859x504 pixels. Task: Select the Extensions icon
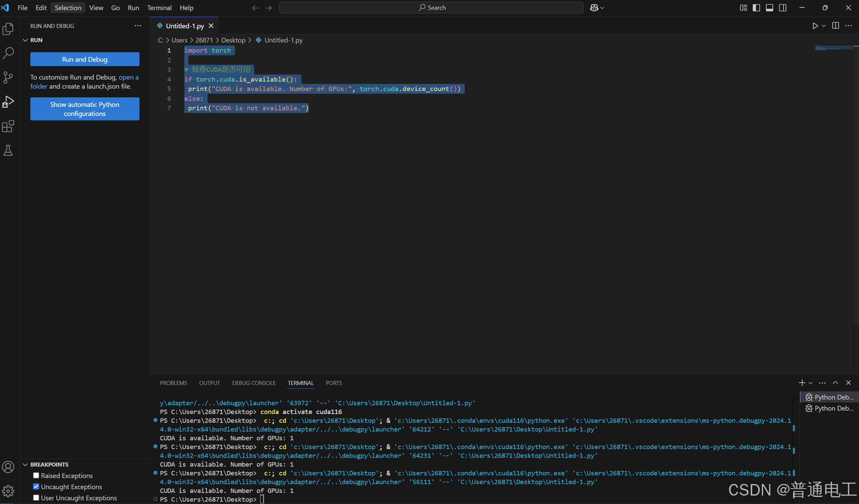pos(8,126)
